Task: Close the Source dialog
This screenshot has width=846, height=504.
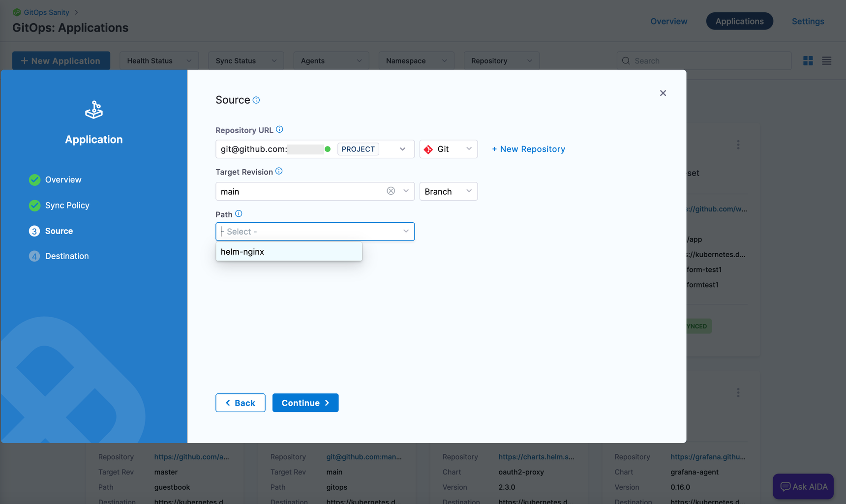Action: [663, 93]
